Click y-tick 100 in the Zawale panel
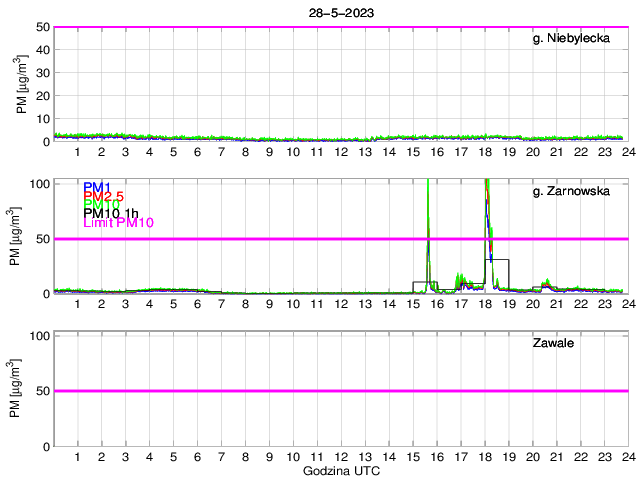 40,336
